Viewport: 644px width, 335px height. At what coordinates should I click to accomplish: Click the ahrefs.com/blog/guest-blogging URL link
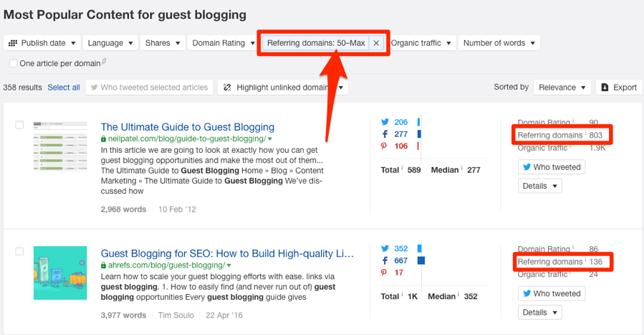166,265
